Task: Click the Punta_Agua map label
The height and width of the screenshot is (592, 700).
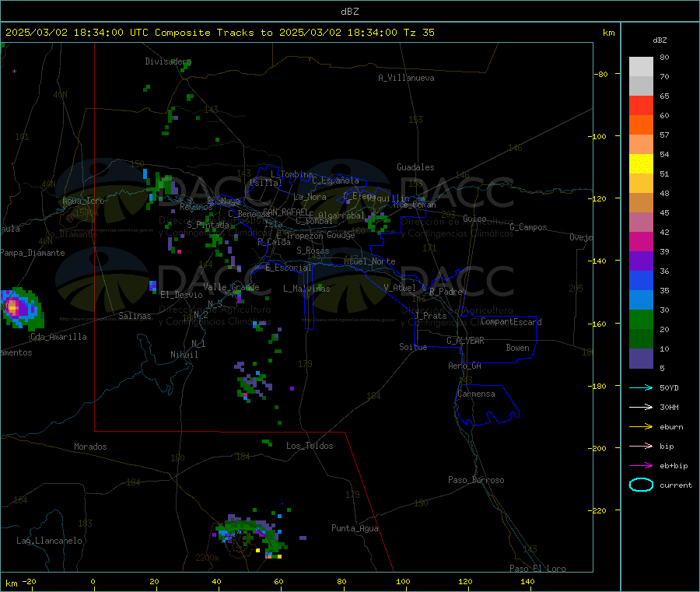Action: click(x=355, y=528)
